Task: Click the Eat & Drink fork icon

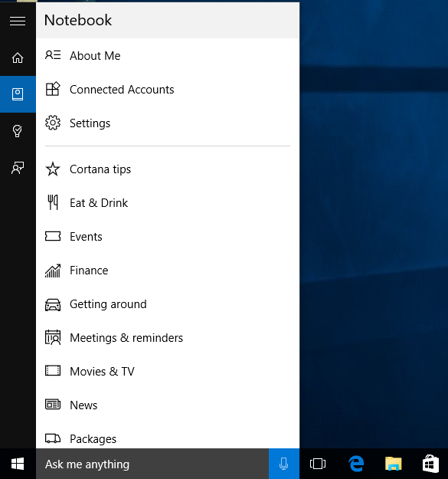Action: pyautogui.click(x=53, y=202)
